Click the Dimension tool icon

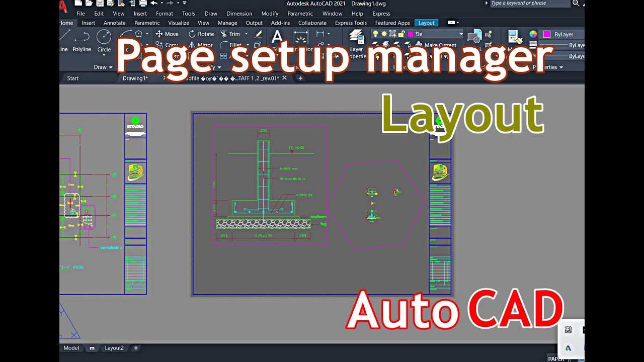(x=301, y=38)
